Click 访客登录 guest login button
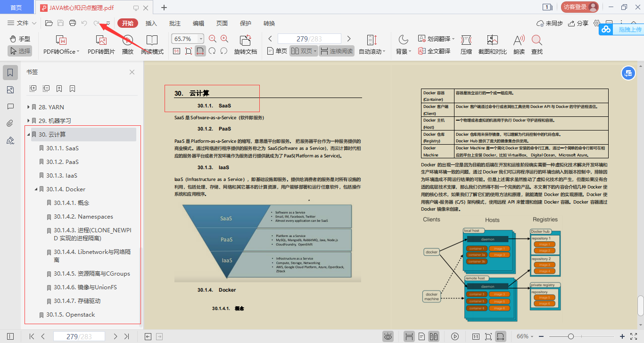The width and height of the screenshot is (644, 343). coord(580,7)
